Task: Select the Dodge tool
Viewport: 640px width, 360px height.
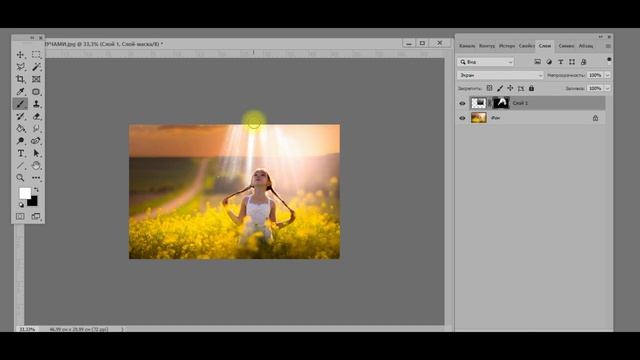Action: click(20, 141)
